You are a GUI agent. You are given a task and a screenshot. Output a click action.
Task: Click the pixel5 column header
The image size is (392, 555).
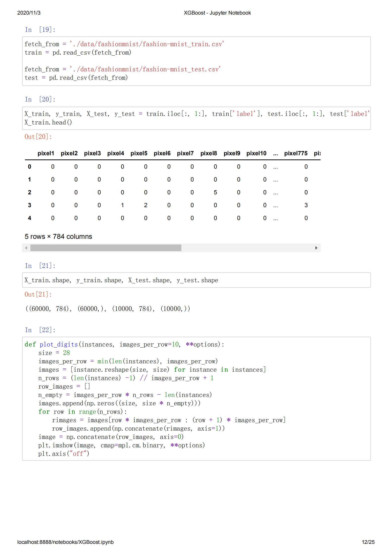point(139,153)
